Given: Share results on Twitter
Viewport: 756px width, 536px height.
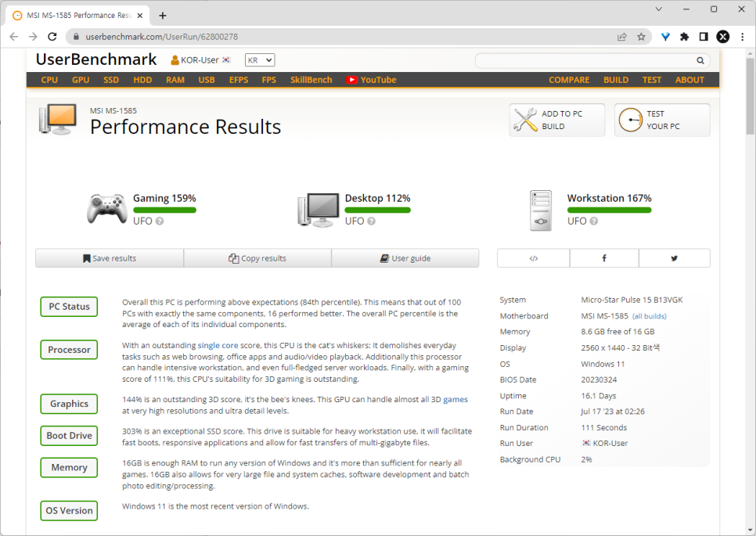Looking at the screenshot, I should click(674, 258).
